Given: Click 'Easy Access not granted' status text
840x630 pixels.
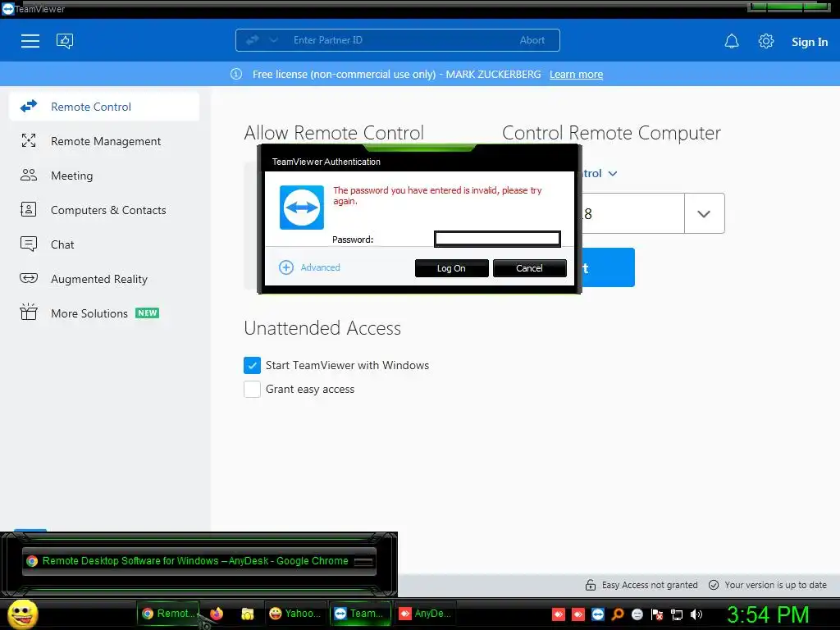Looking at the screenshot, I should 650,585.
